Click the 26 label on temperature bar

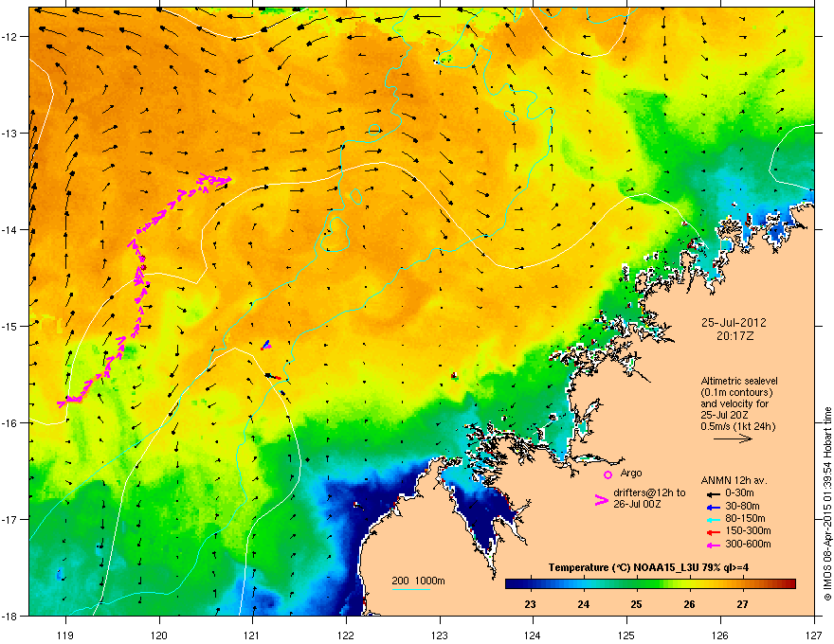689,604
